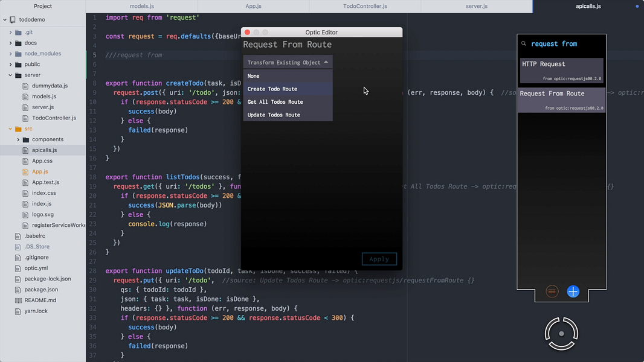This screenshot has width=644, height=362.
Task: Switch to the models.js tab
Action: 142,6
